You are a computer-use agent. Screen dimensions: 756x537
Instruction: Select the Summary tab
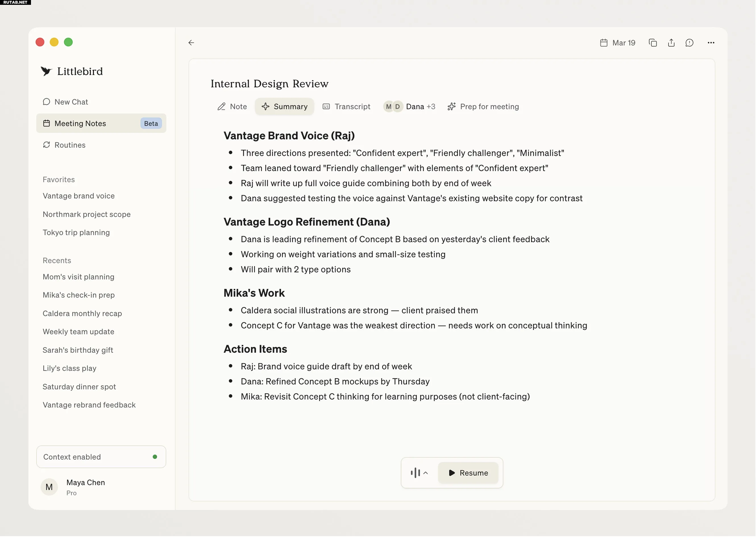(284, 106)
